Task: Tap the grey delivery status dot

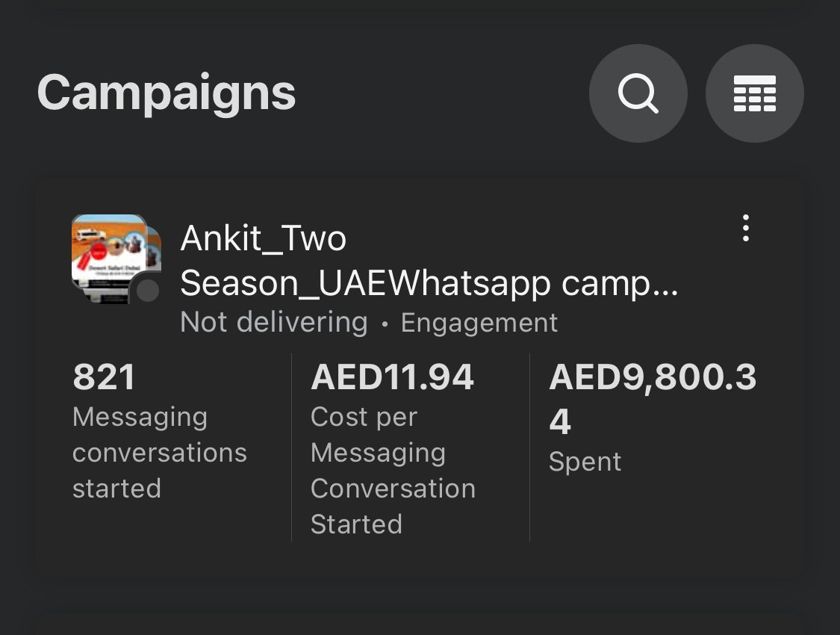Action: (148, 291)
